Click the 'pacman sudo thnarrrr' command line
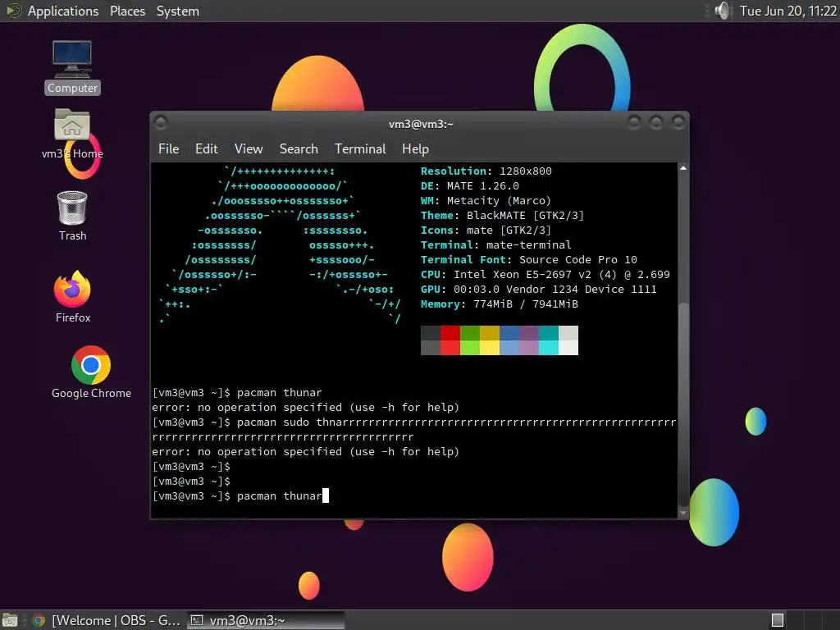 [x=414, y=429]
